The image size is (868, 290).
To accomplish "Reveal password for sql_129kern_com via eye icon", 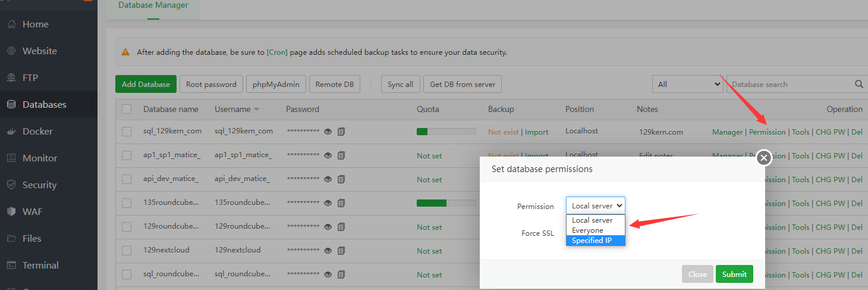I will coord(328,132).
